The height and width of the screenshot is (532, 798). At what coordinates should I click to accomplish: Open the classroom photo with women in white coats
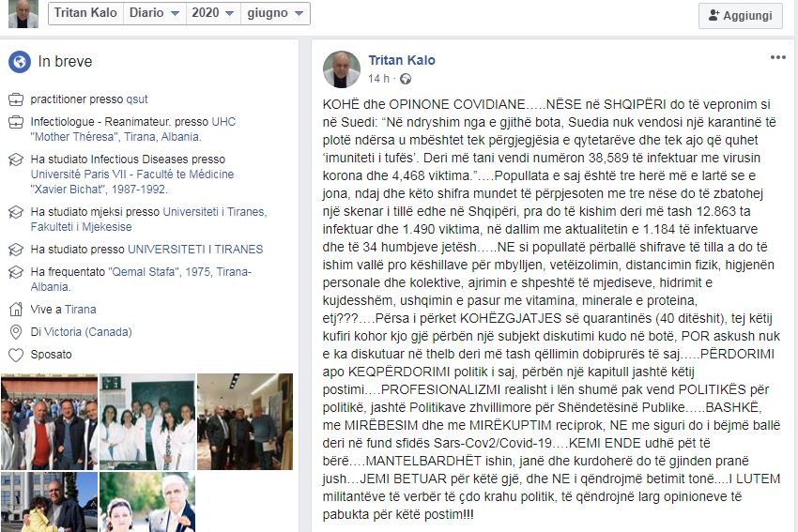point(147,421)
